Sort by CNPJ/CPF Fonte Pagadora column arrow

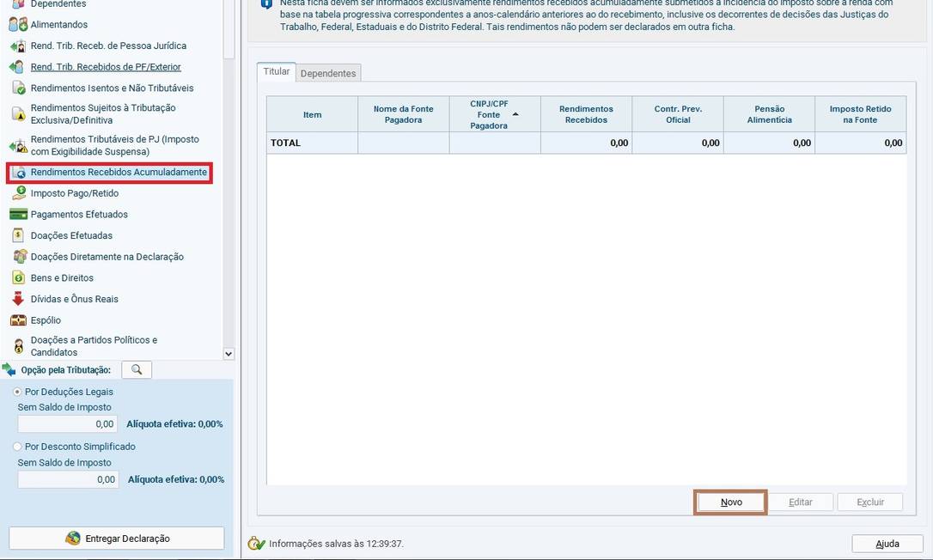(x=515, y=114)
